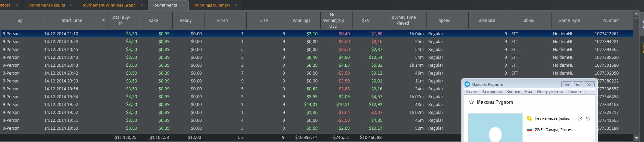Open the Winnings Summary tab
Image resolution: width=644 pixels, height=142 pixels.
click(x=212, y=5)
